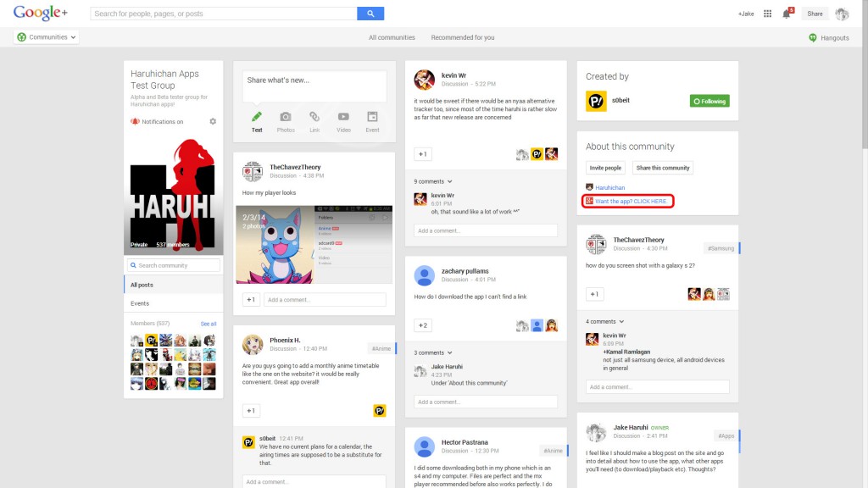Open TheChavezTheory avatar on player post
Viewport: 868px width, 488px height.
[253, 171]
